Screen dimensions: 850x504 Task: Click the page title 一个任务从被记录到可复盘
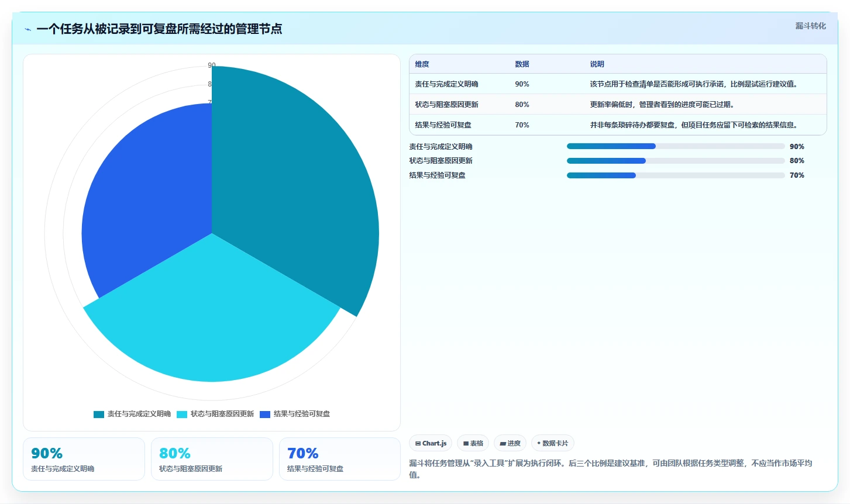pyautogui.click(x=159, y=29)
